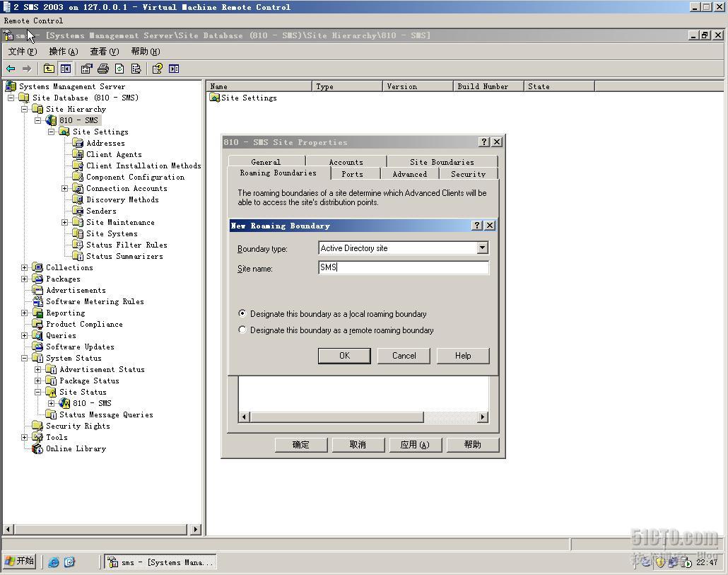Click the question mark in New Roaming Boundary title
The width and height of the screenshot is (728, 575).
pyautogui.click(x=477, y=226)
